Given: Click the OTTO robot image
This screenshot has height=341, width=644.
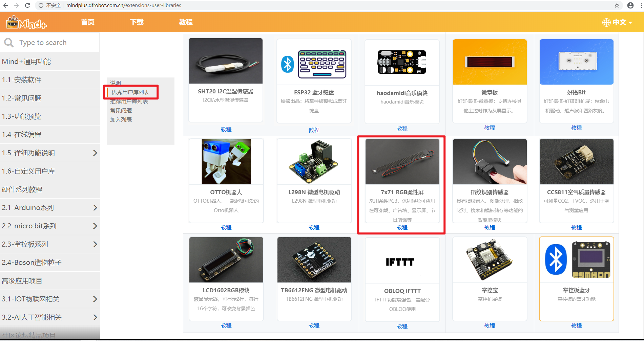Looking at the screenshot, I should point(226,162).
